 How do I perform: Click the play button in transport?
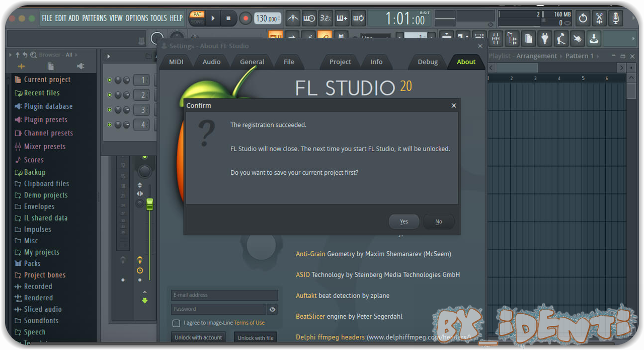[x=213, y=19]
